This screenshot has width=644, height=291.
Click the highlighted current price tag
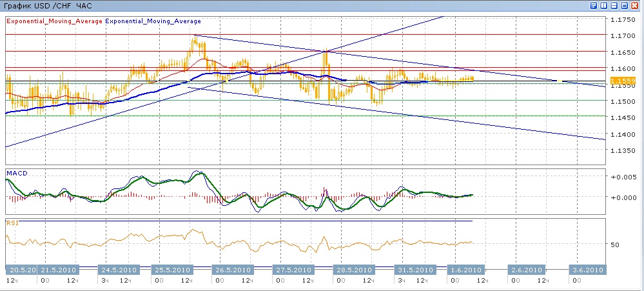(x=620, y=81)
